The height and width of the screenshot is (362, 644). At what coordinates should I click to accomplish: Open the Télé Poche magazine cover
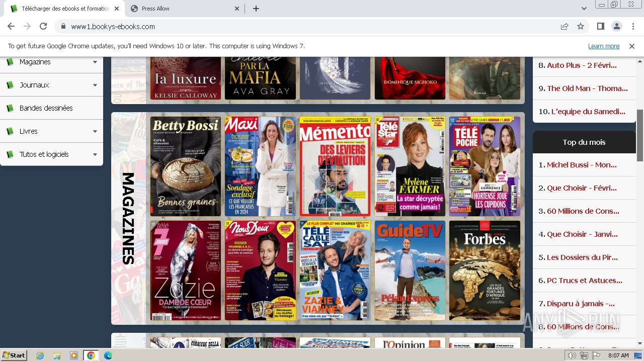485,166
